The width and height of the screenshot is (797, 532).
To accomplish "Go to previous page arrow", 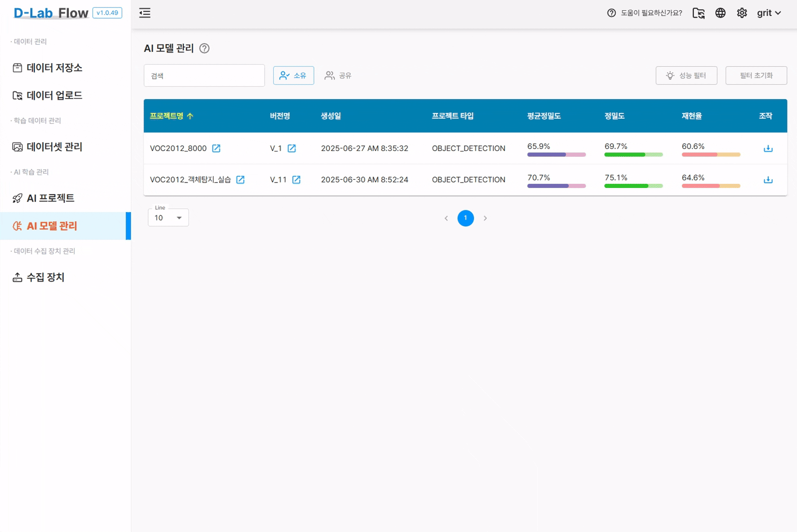I will pos(446,218).
